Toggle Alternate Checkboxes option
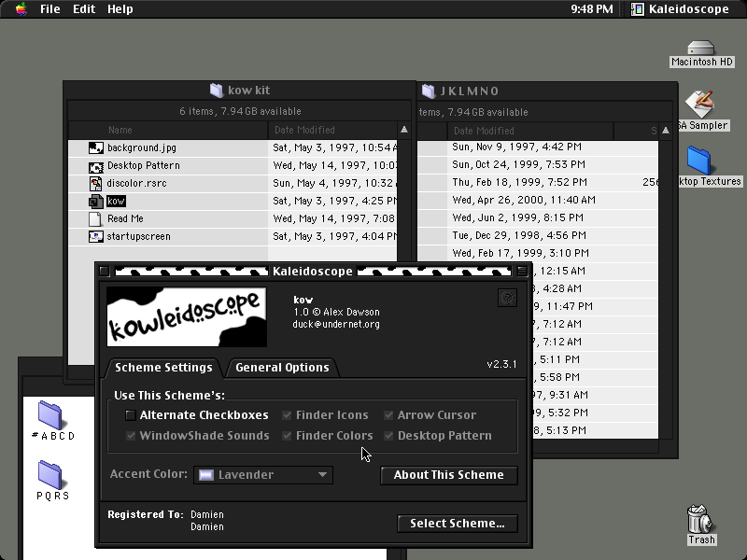 tap(131, 415)
